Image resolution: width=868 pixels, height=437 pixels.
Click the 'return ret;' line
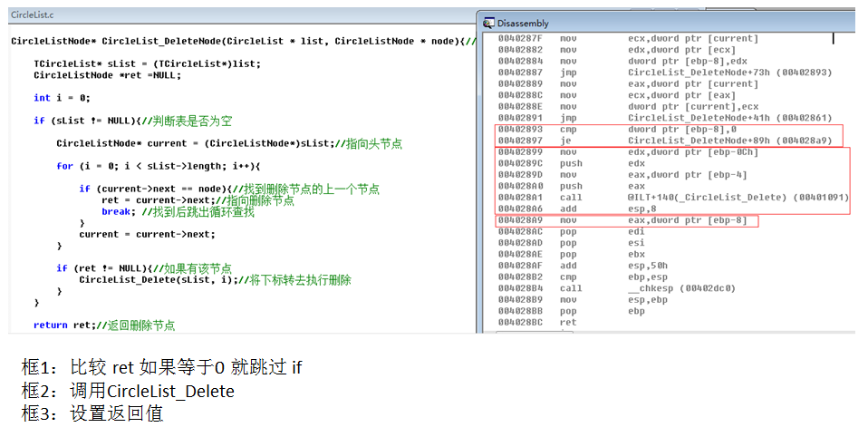click(x=104, y=325)
